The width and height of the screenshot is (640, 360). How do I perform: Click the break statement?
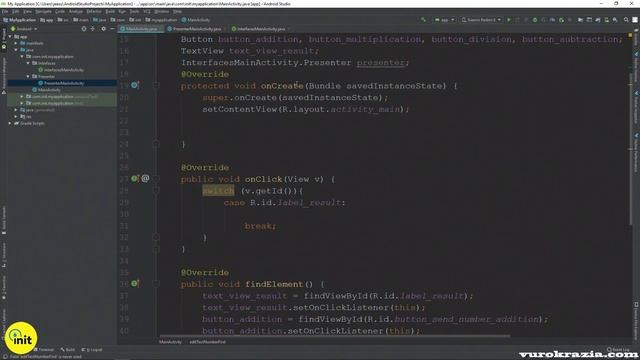[260, 226]
